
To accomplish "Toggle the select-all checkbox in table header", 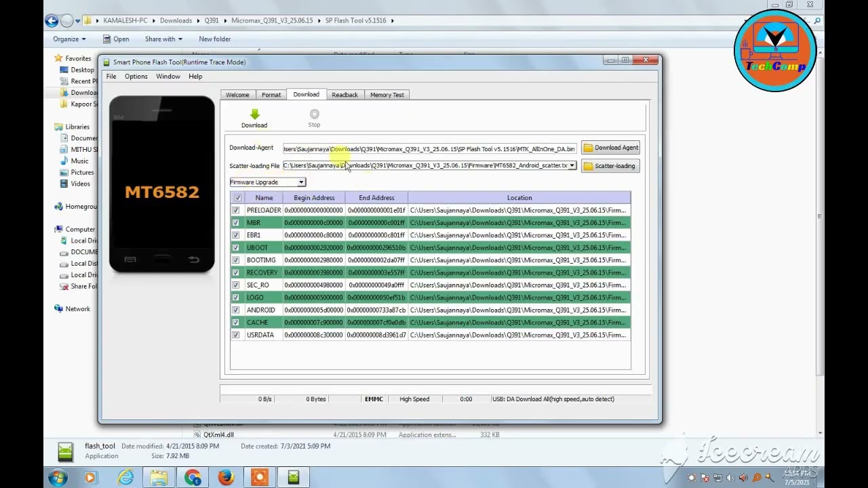I will point(237,198).
